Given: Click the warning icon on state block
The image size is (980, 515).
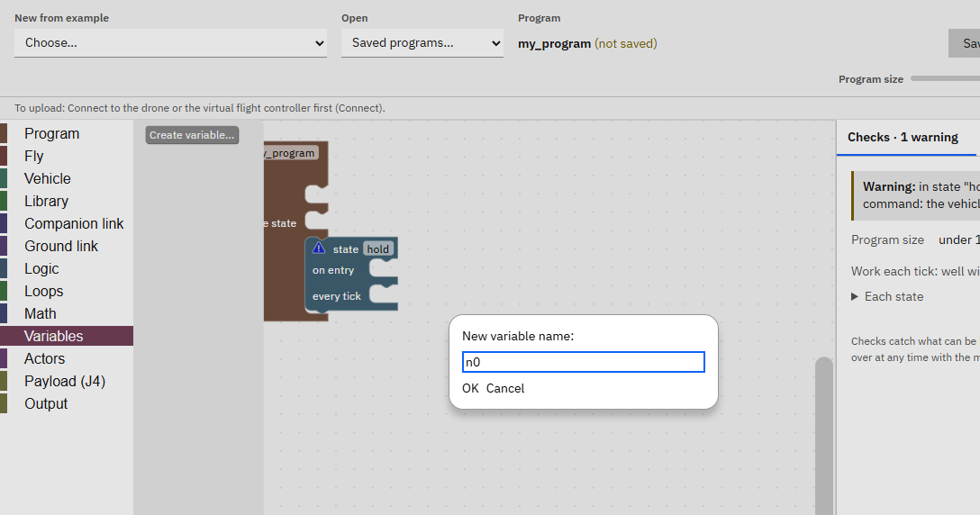Looking at the screenshot, I should tap(319, 248).
